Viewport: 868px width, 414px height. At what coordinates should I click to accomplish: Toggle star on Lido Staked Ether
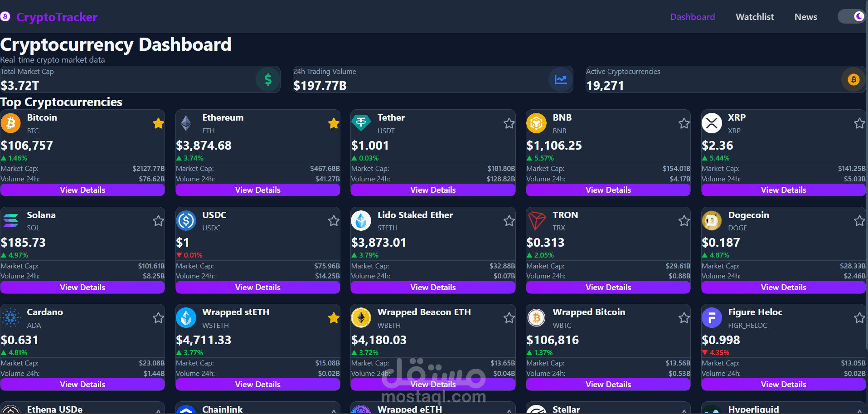point(509,221)
